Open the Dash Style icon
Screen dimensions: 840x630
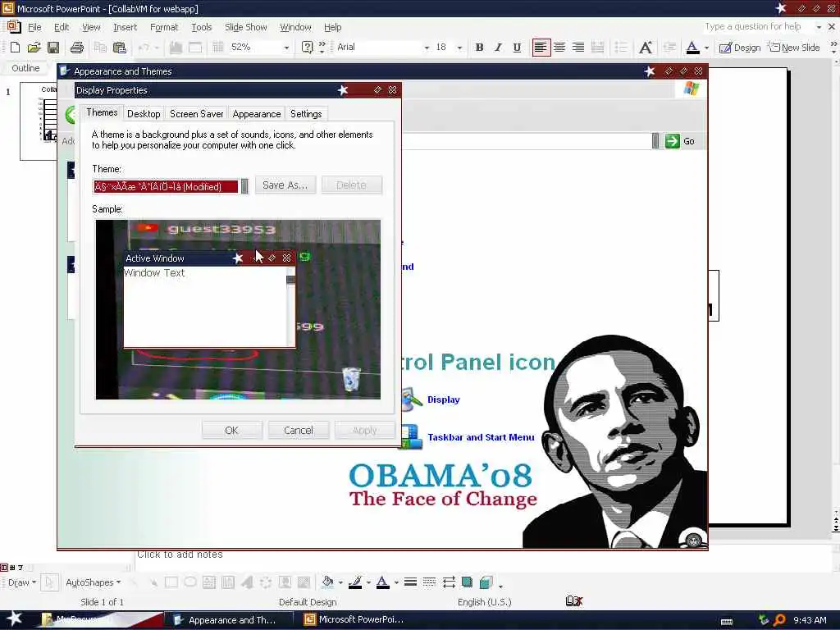click(x=429, y=582)
